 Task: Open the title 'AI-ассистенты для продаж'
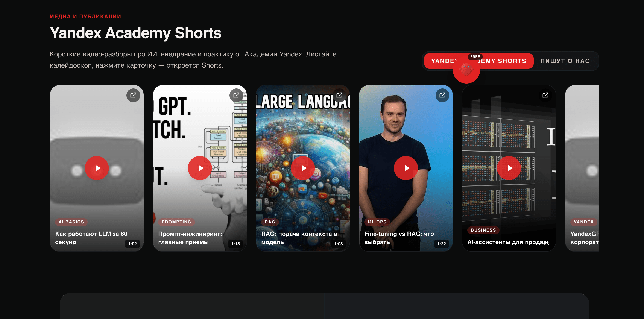click(x=507, y=242)
